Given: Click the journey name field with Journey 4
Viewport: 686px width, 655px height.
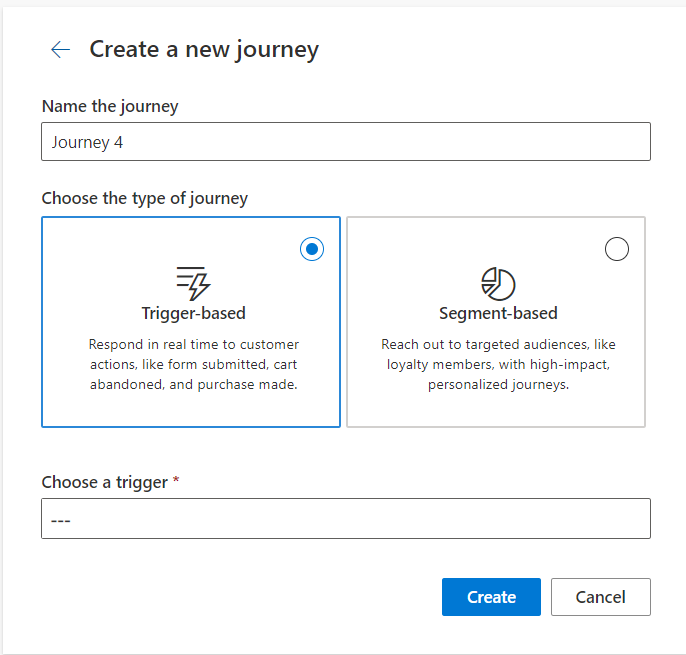Looking at the screenshot, I should (x=345, y=142).
